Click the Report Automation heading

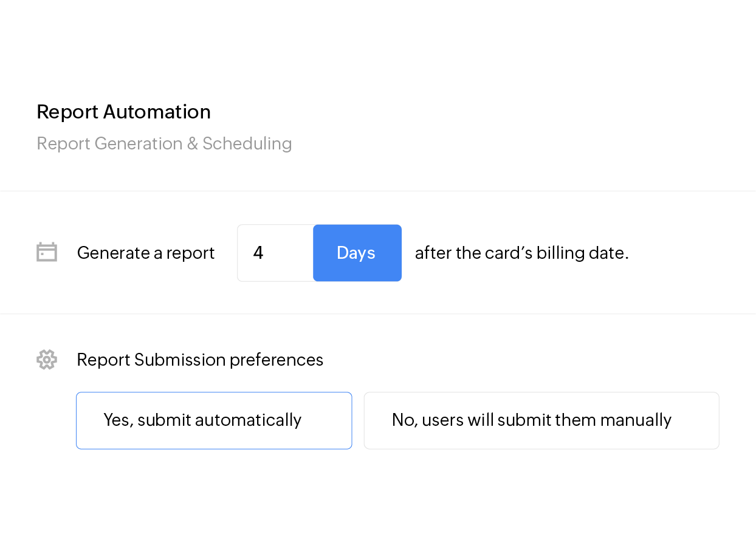[x=123, y=112]
